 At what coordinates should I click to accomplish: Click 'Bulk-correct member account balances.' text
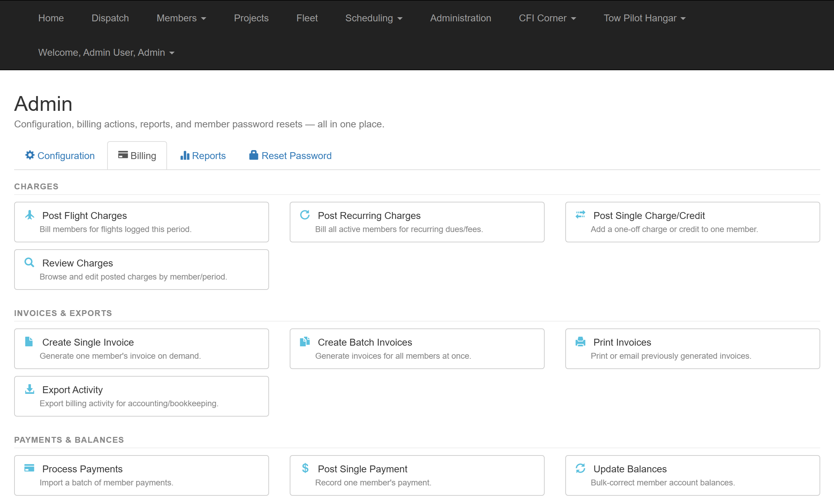click(x=663, y=483)
